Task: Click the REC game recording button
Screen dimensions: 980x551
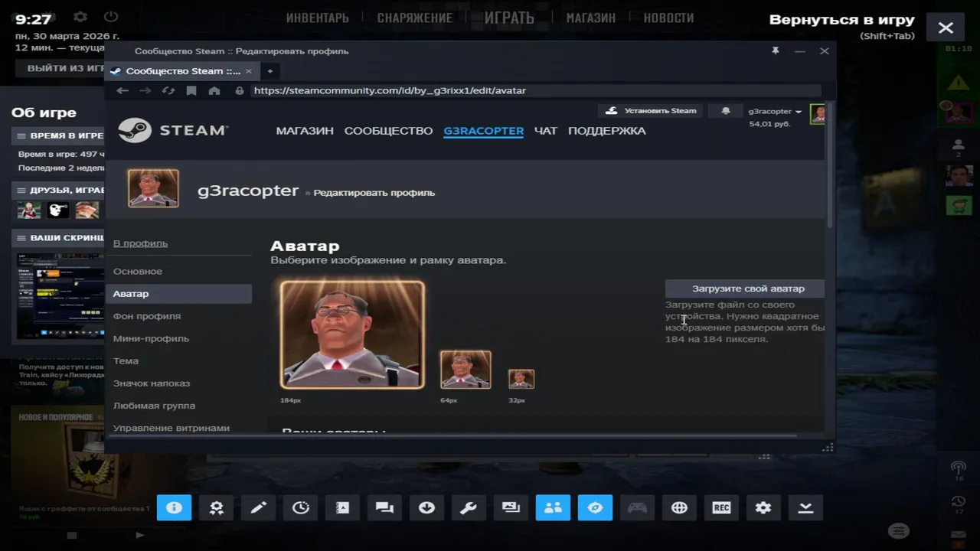Action: pos(721,507)
